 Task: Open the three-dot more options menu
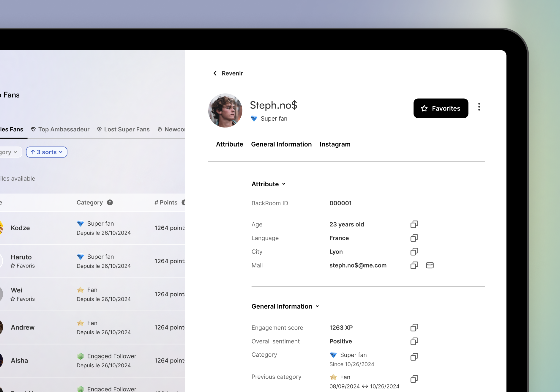[479, 107]
